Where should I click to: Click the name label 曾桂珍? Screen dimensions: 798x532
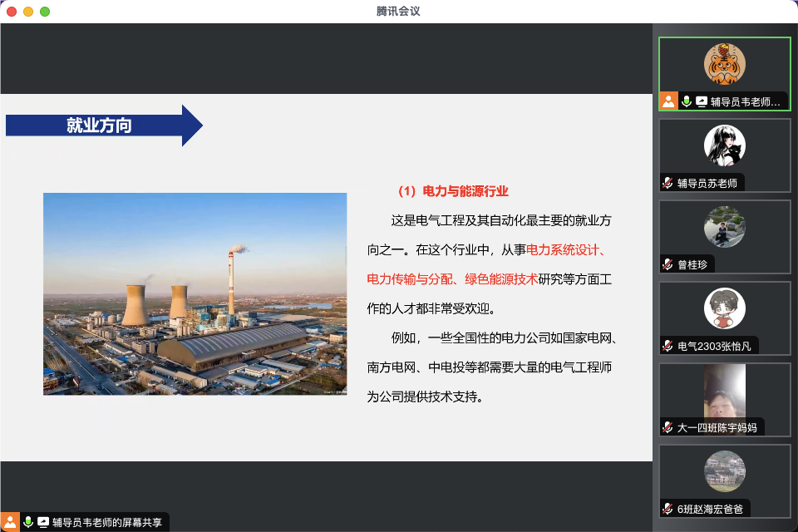(x=692, y=264)
